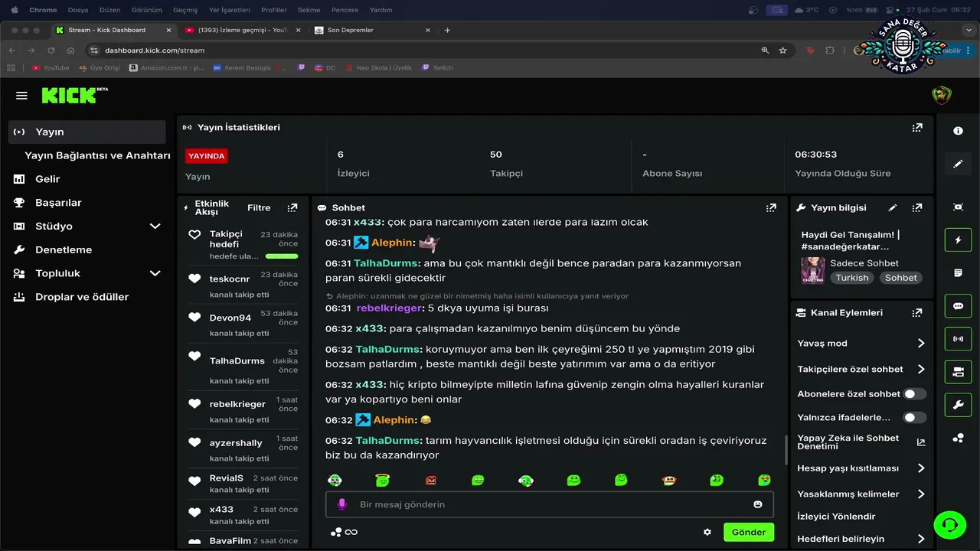
Task: Pop out the Kanal Eylemleri panel
Action: click(917, 312)
